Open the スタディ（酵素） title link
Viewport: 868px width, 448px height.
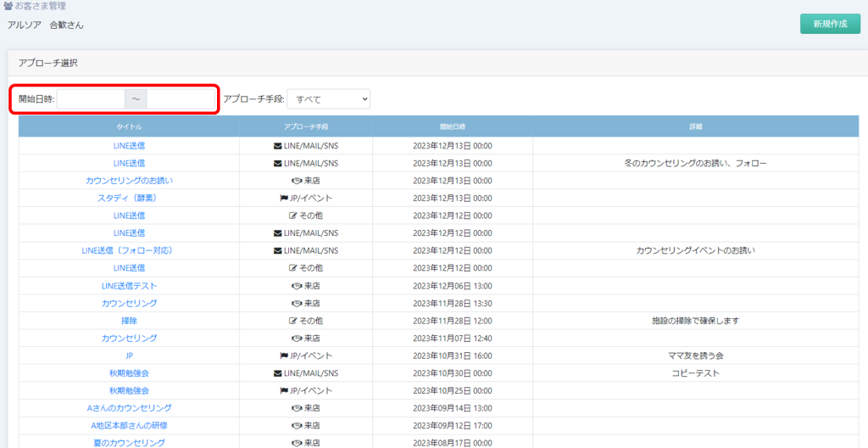(x=129, y=198)
